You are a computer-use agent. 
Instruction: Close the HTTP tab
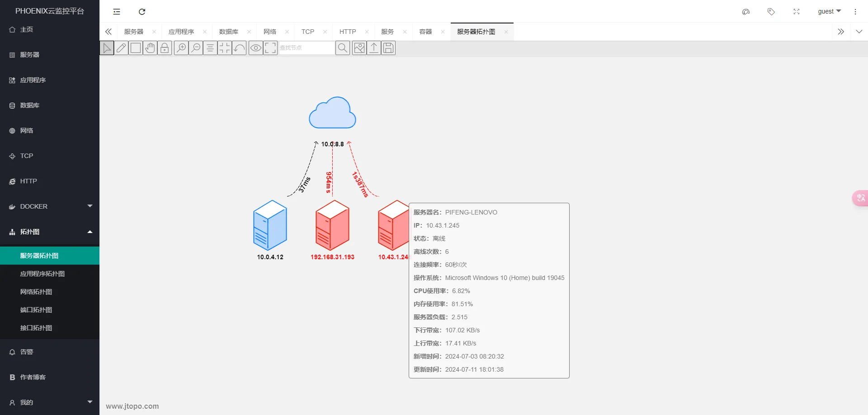pyautogui.click(x=367, y=32)
